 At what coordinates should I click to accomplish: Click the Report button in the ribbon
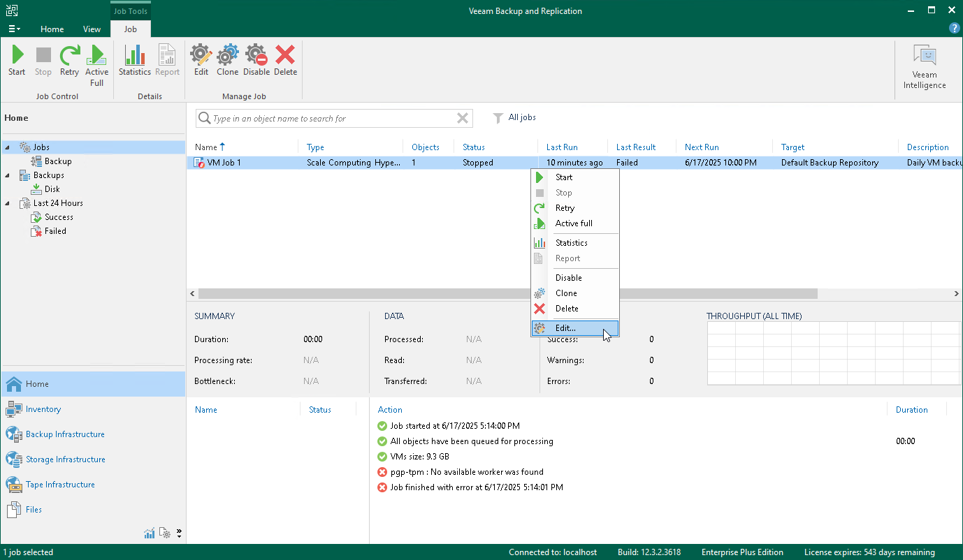168,61
